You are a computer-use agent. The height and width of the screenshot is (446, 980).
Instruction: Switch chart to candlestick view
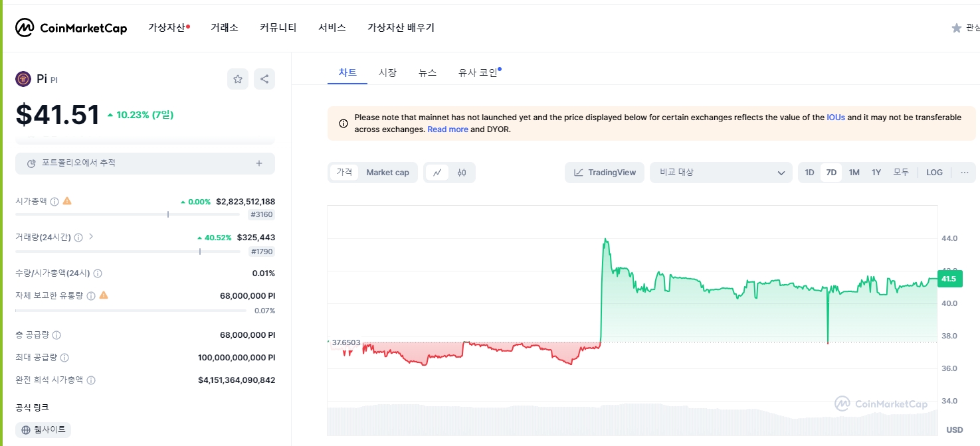point(461,172)
